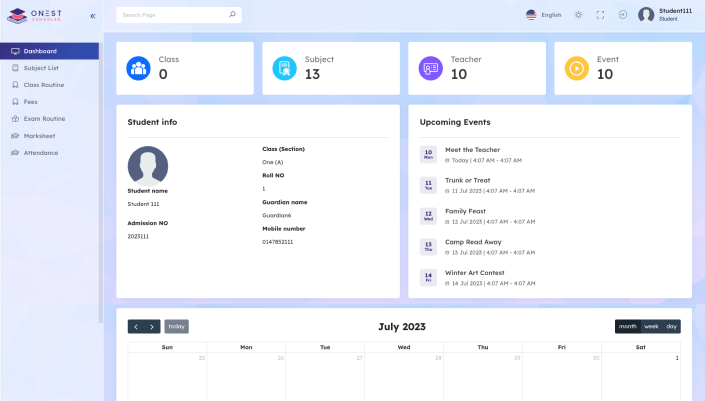Enter fullscreen mode via expand icon

[x=600, y=15]
